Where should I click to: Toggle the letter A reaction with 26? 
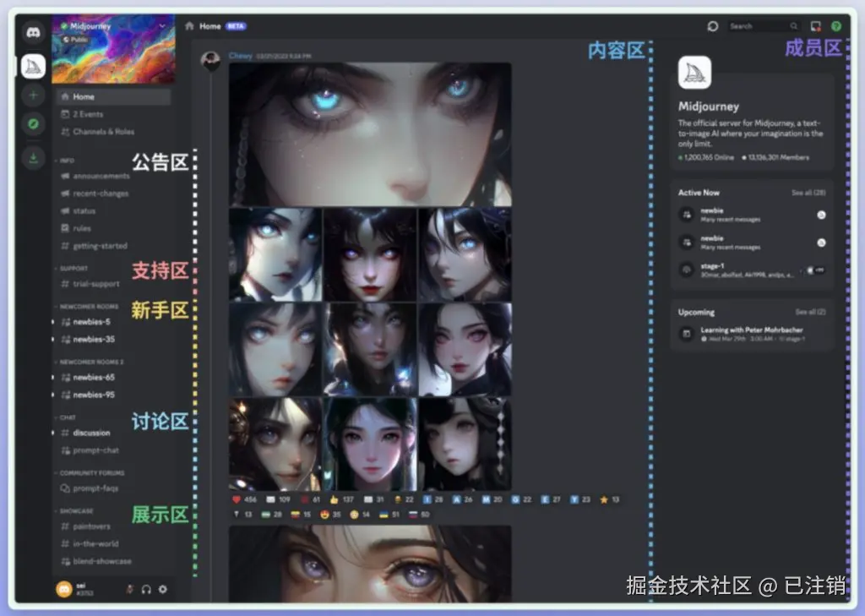pyautogui.click(x=462, y=499)
